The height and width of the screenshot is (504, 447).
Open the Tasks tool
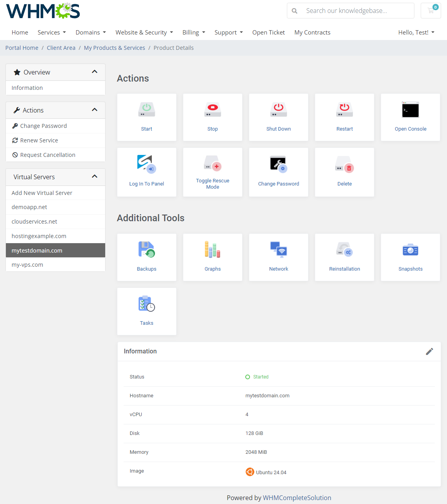[146, 311]
